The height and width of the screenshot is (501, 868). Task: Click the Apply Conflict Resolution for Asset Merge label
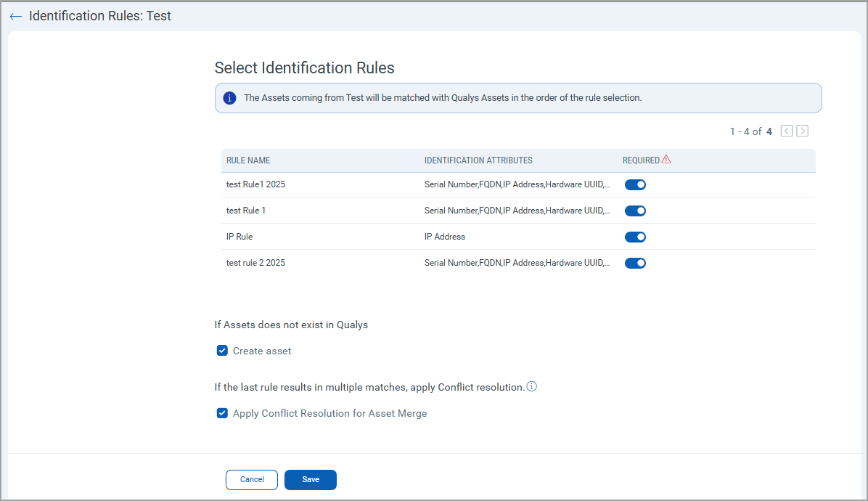(330, 414)
